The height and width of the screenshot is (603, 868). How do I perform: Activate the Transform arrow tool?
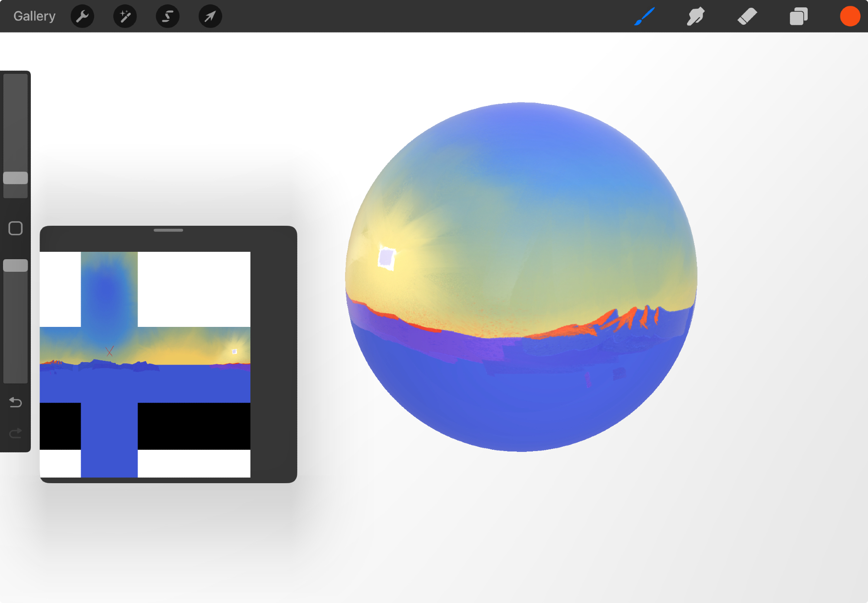pyautogui.click(x=210, y=16)
